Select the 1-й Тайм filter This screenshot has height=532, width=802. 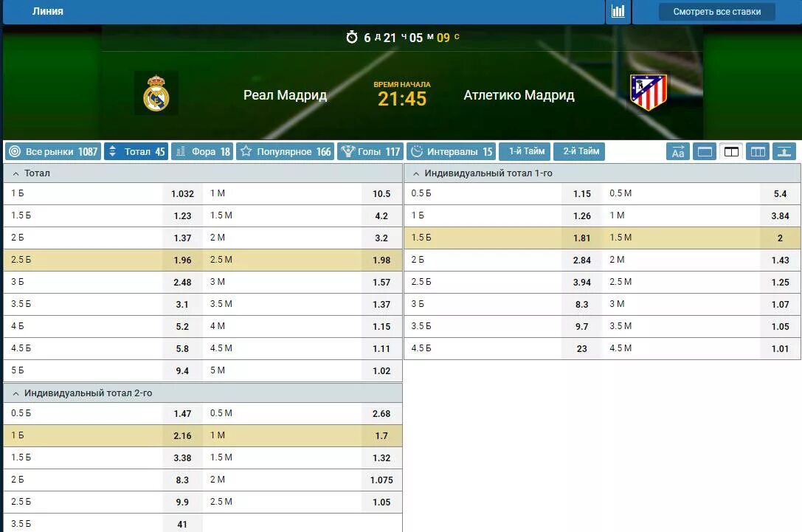(526, 151)
